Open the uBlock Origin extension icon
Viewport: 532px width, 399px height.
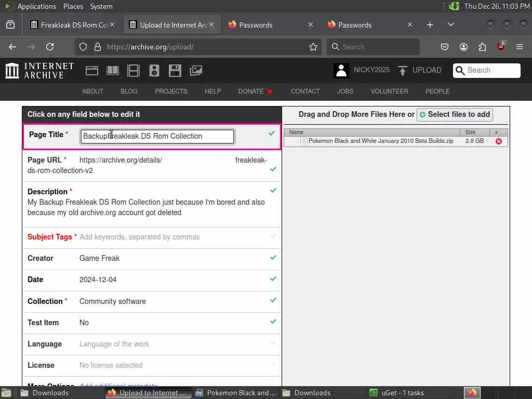(x=501, y=46)
